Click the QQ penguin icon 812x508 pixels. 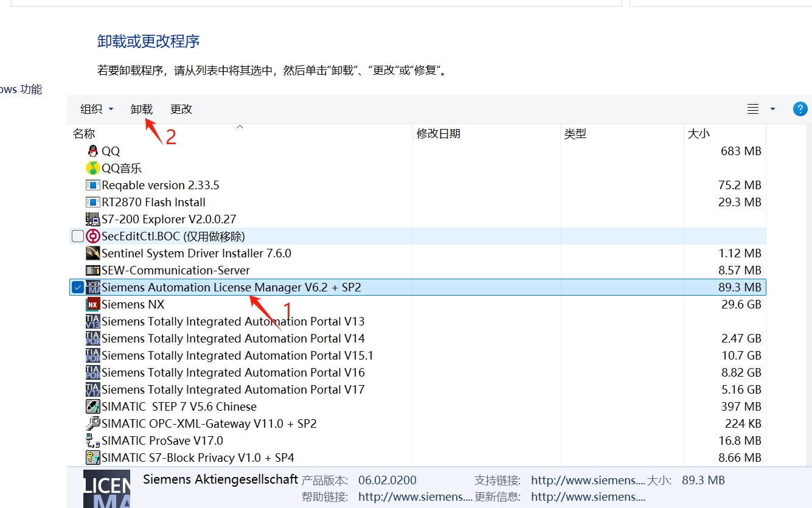click(92, 151)
